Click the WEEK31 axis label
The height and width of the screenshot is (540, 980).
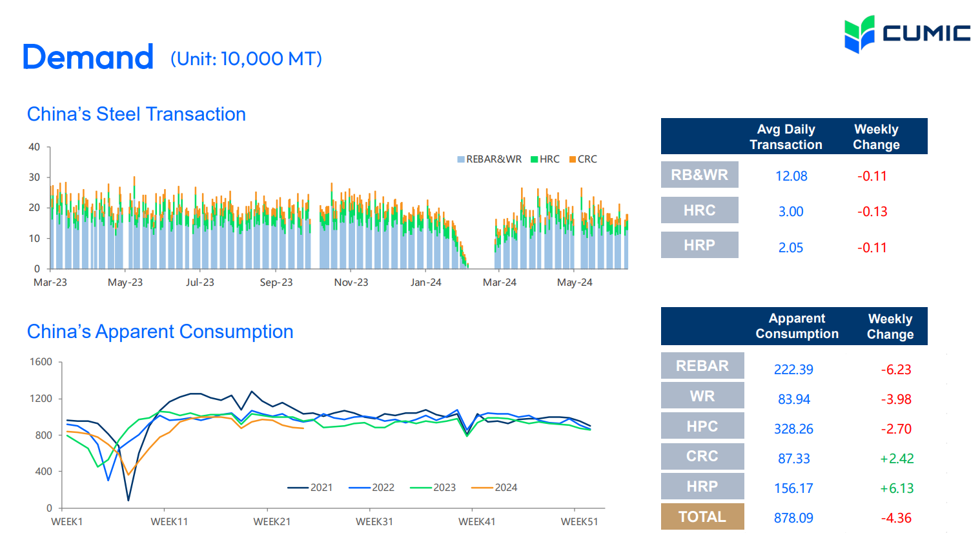(374, 522)
